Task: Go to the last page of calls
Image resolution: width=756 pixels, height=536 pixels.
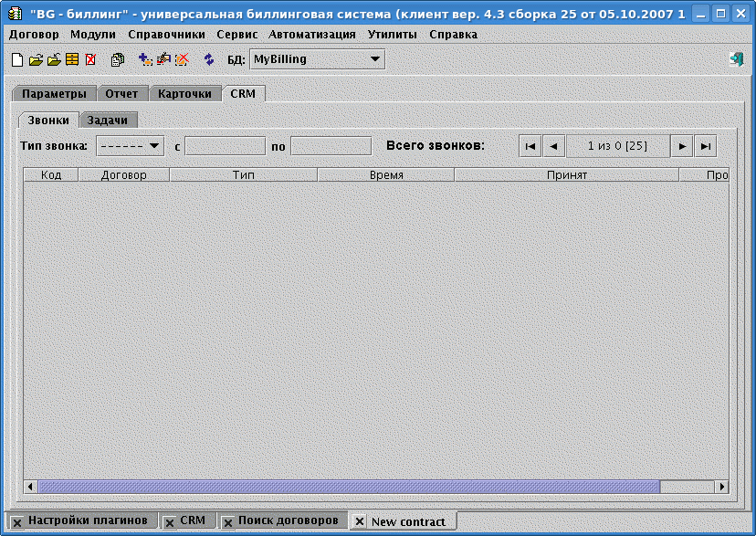Action: coord(705,146)
